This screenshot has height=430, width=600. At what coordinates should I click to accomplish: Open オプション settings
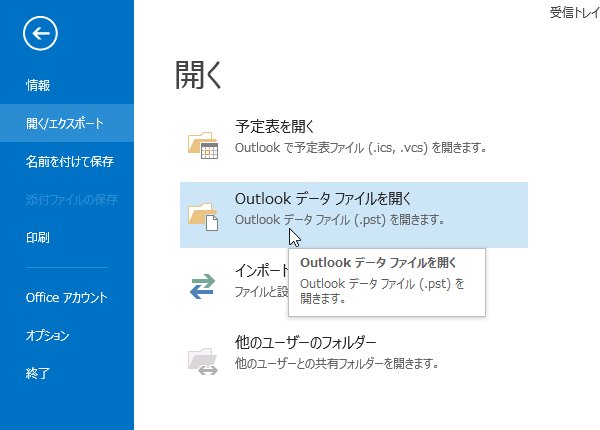47,336
